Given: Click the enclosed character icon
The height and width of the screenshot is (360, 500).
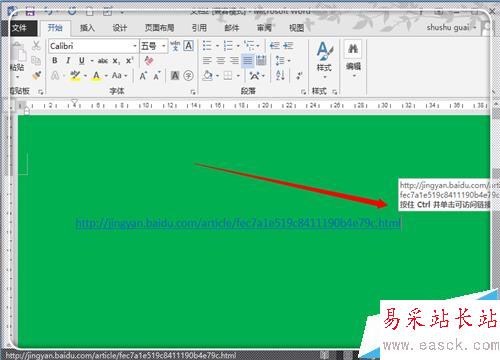Looking at the screenshot, I should (189, 76).
